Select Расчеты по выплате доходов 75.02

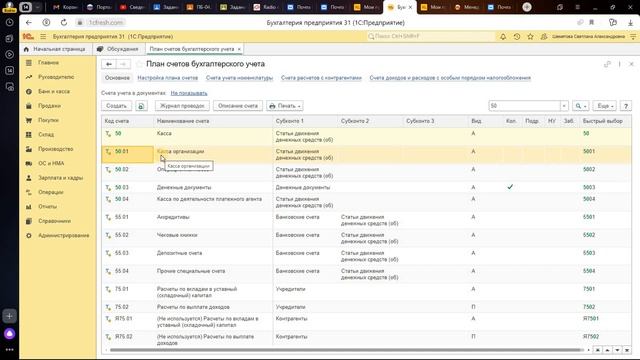pos(366,307)
